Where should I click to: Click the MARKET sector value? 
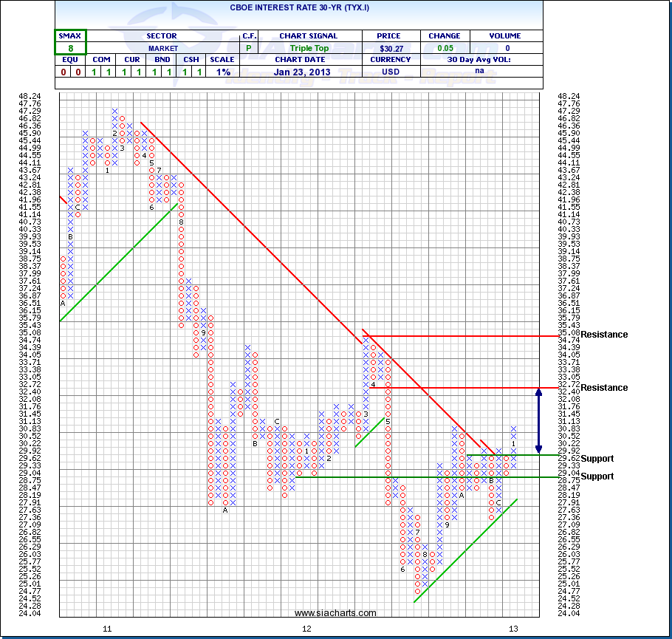click(x=162, y=48)
